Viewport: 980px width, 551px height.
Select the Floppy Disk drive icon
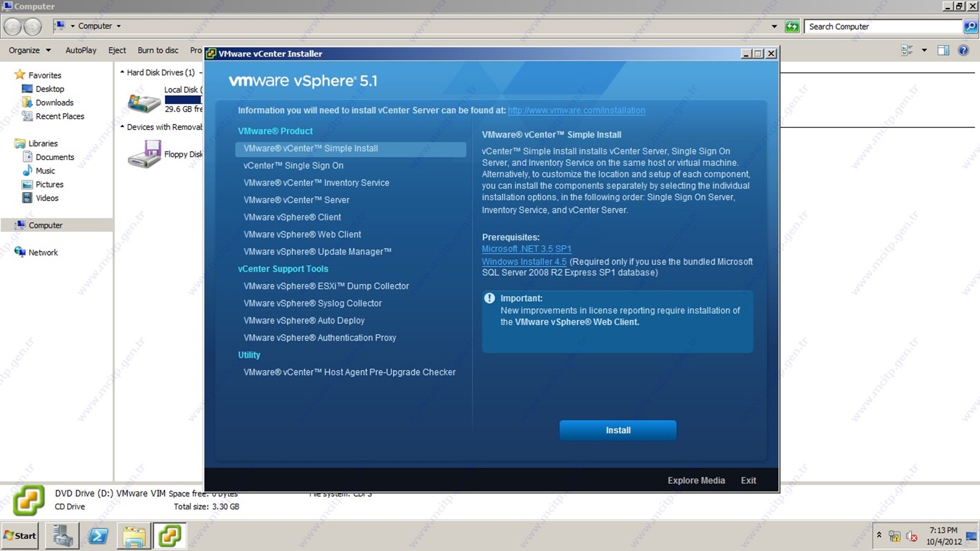pos(144,154)
